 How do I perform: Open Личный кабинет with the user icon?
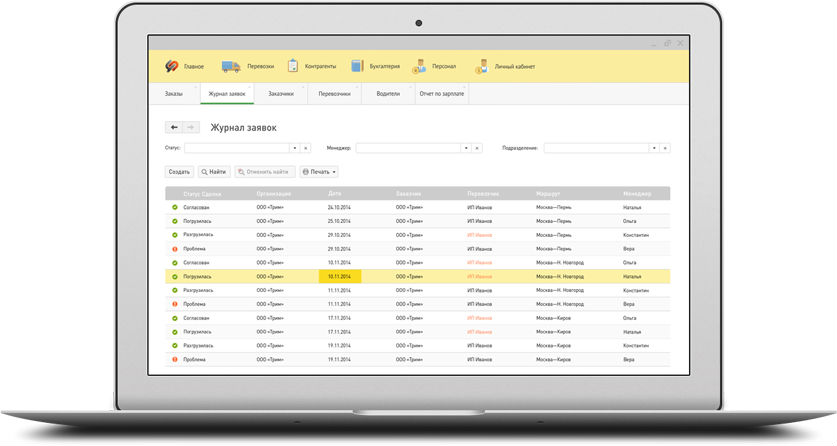pos(481,66)
